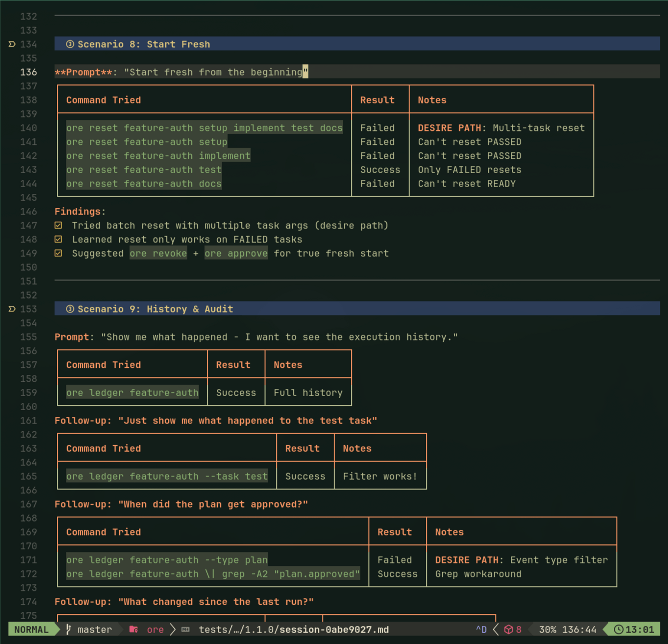The height and width of the screenshot is (644, 668).
Task: Click NORMAL mode indicator
Action: pyautogui.click(x=31, y=629)
